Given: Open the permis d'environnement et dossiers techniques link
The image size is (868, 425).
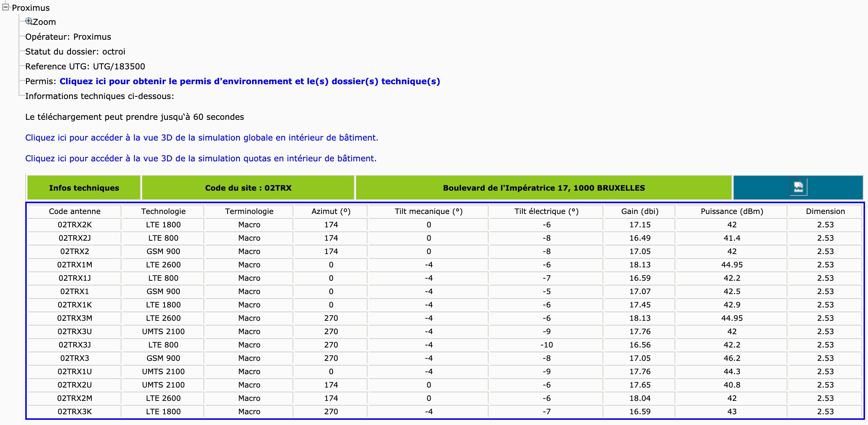Looking at the screenshot, I should tap(249, 81).
